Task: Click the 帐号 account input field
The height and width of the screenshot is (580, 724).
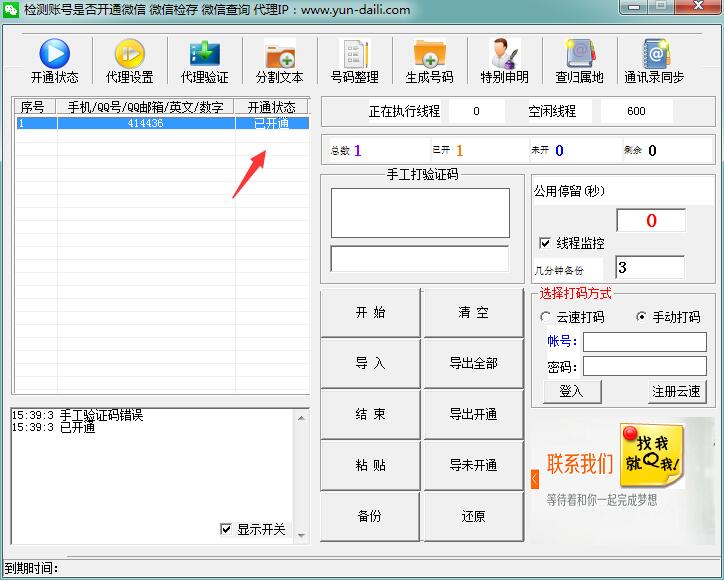Action: click(x=644, y=342)
